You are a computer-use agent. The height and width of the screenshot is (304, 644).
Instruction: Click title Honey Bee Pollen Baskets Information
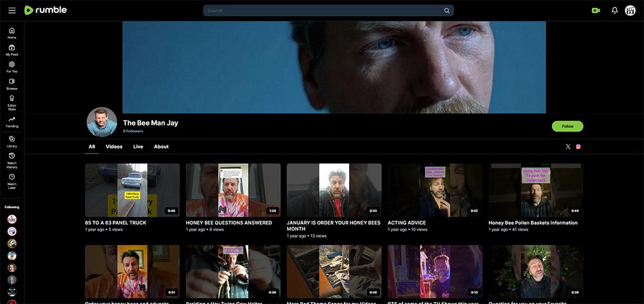click(x=533, y=223)
